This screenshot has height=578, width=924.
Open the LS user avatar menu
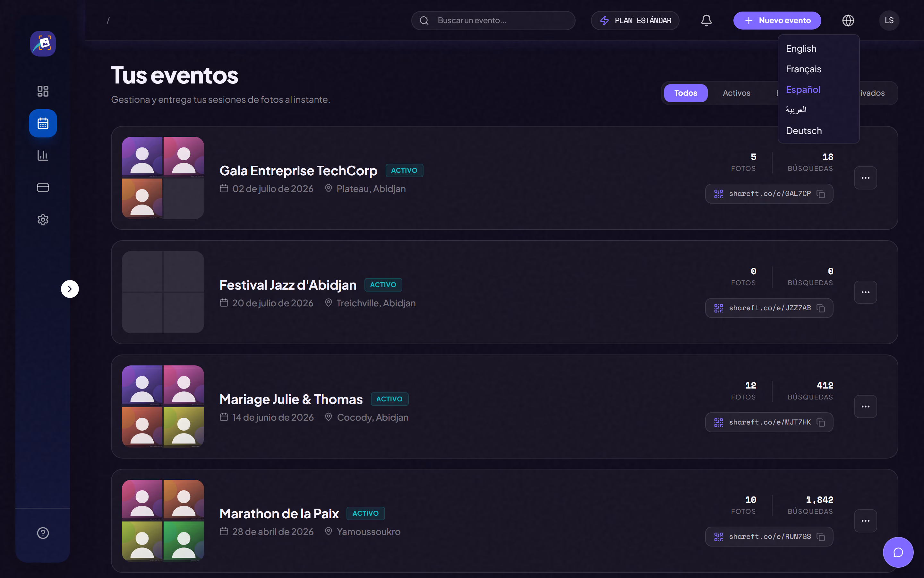pyautogui.click(x=889, y=21)
